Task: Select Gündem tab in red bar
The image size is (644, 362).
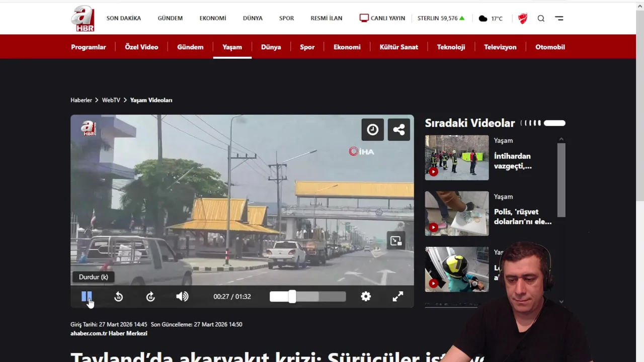Action: 190,47
